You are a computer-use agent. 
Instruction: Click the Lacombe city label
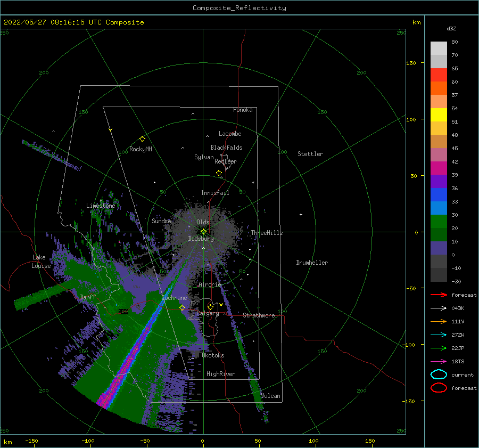pos(230,134)
